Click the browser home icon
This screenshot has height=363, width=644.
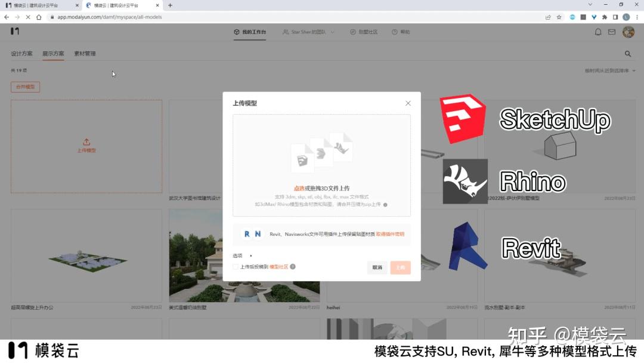tap(39, 17)
